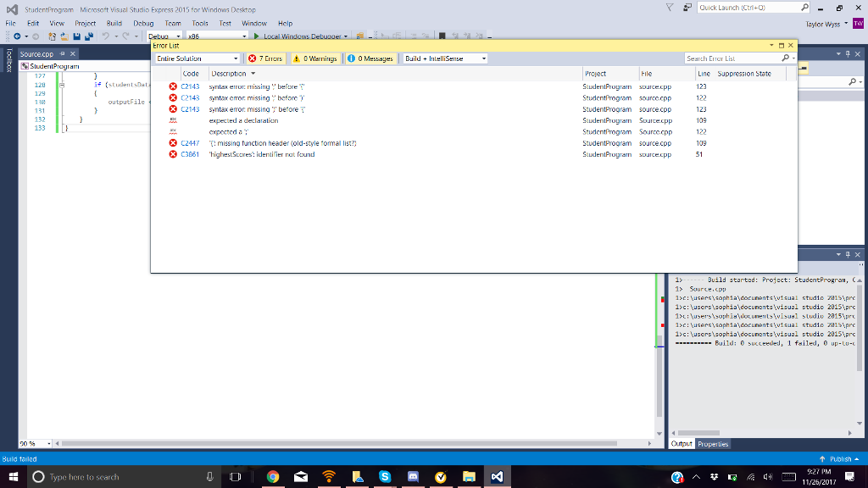
Task: Open the Error List window options arrow
Action: [x=771, y=46]
